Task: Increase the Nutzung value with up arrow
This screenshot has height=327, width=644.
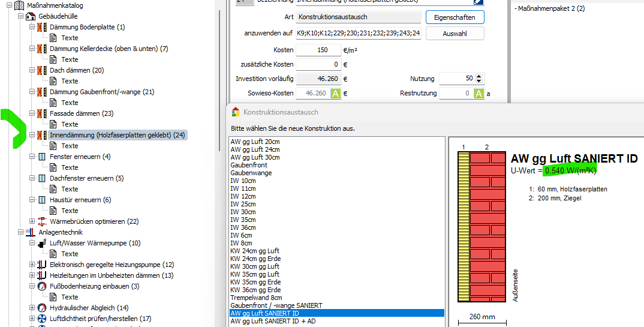Action: (479, 76)
